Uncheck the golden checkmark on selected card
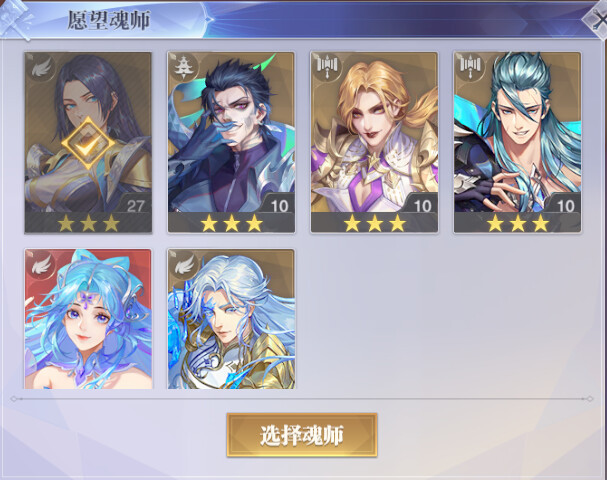Screen dimensions: 607x480 (88, 144)
